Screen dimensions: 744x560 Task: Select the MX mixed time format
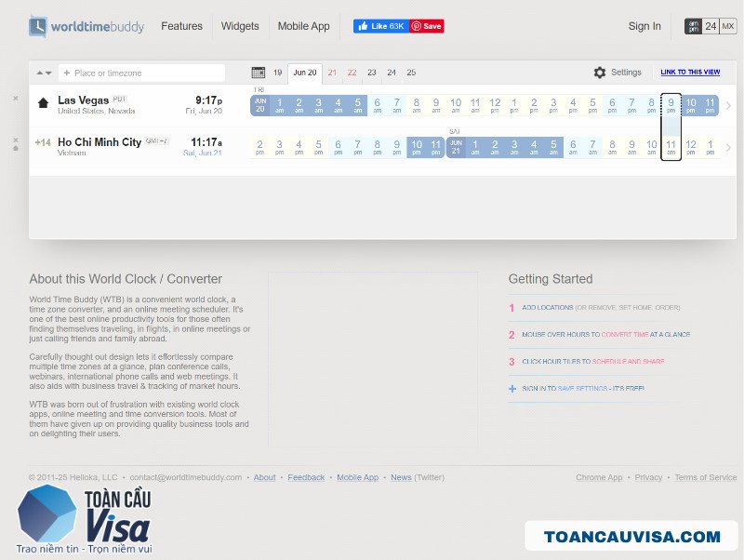click(x=728, y=26)
